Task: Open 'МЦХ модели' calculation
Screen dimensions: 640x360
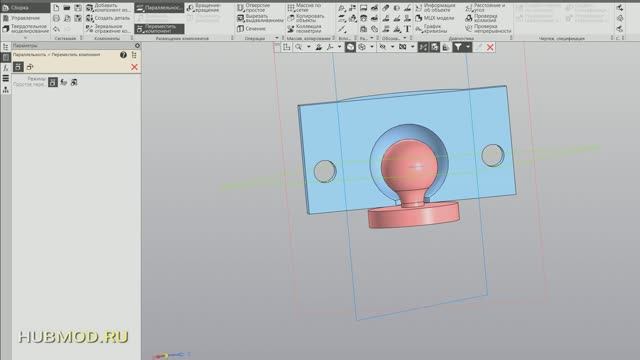Action: point(435,18)
